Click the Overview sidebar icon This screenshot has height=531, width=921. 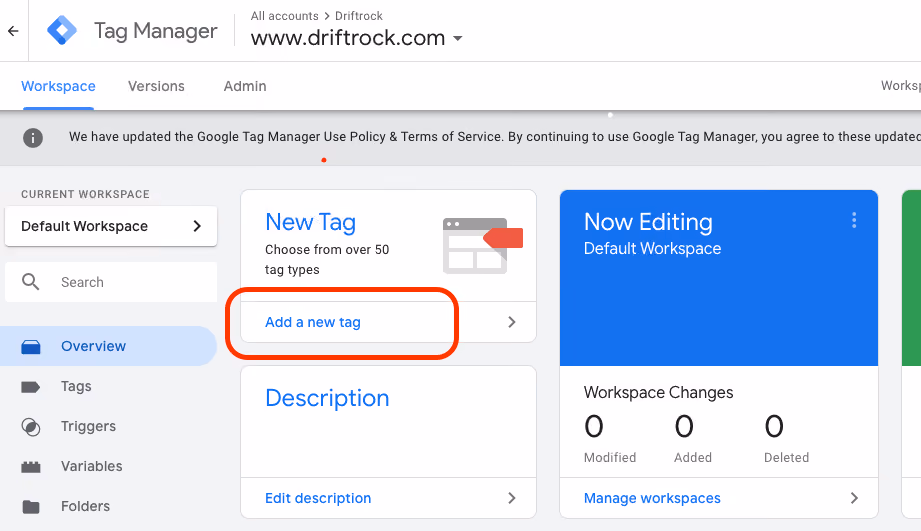(31, 347)
